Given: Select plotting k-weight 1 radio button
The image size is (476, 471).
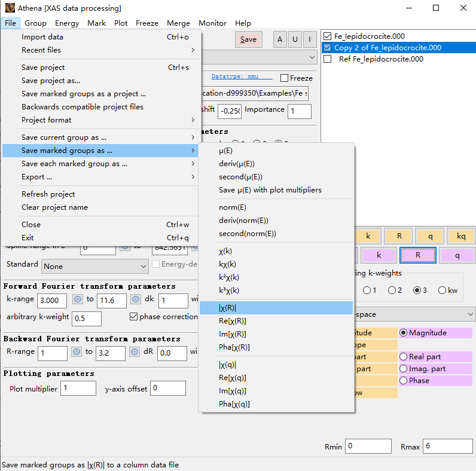Looking at the screenshot, I should pos(367,290).
